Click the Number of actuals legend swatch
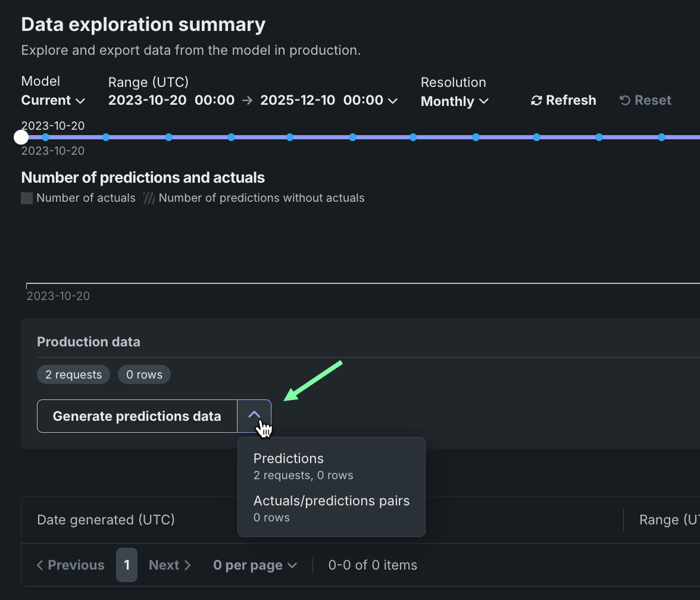The height and width of the screenshot is (600, 700). 27,198
